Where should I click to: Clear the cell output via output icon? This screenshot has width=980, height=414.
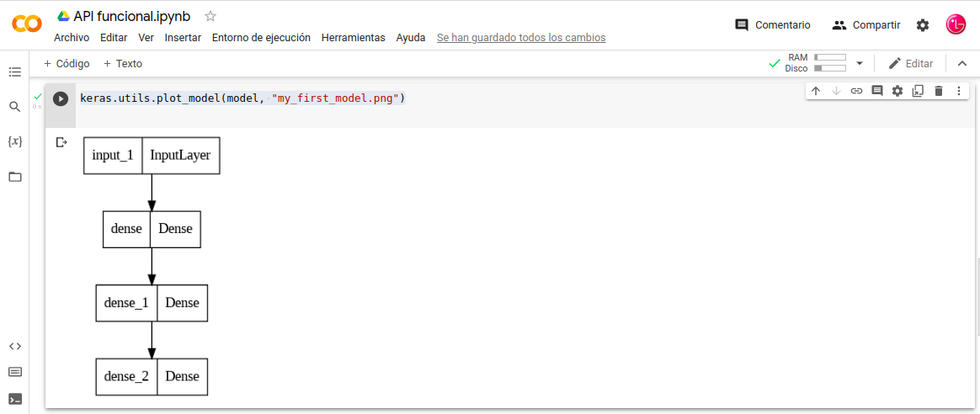click(x=61, y=142)
